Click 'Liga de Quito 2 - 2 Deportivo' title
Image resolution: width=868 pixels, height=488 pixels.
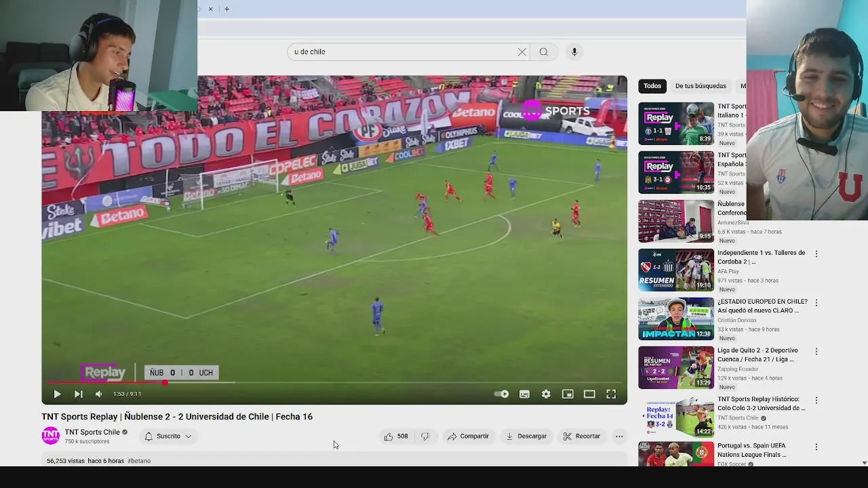pyautogui.click(x=760, y=355)
